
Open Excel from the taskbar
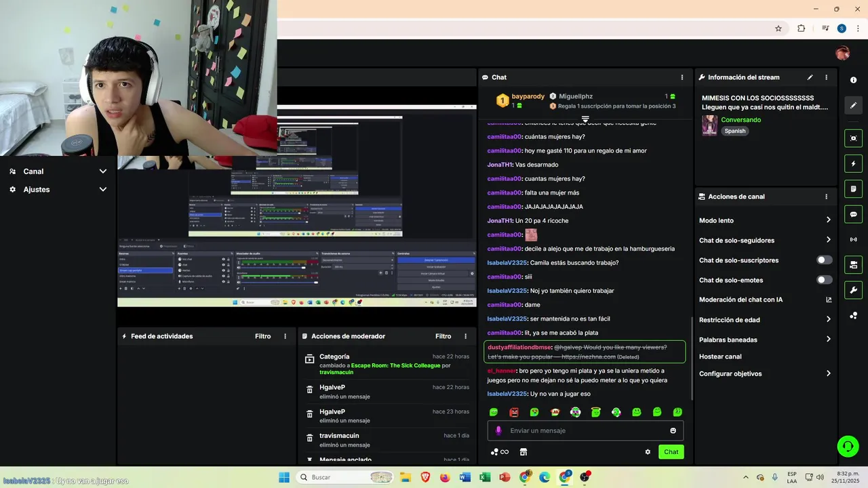485,477
